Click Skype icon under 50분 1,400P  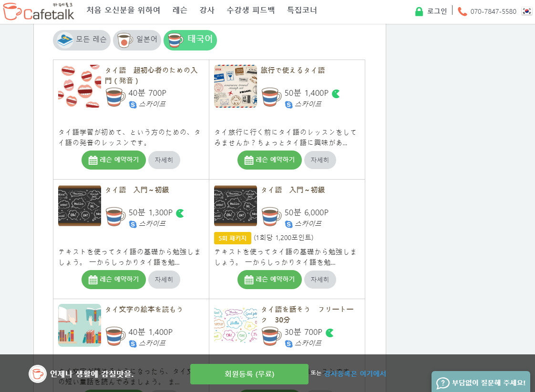click(x=288, y=105)
